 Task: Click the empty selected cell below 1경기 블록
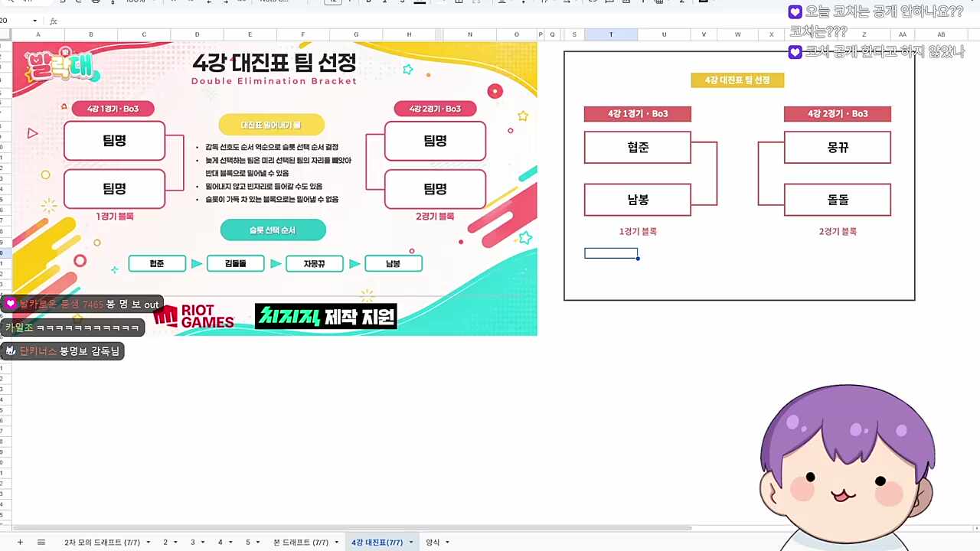611,253
